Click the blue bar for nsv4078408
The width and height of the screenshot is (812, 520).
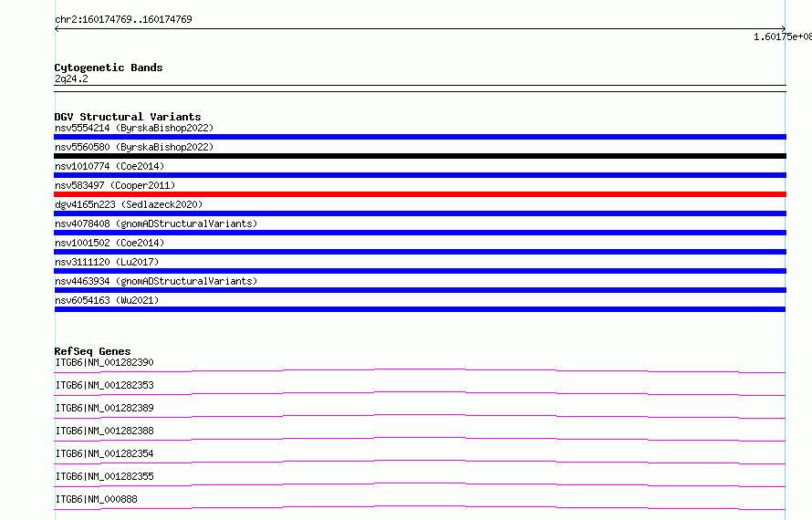coord(420,233)
